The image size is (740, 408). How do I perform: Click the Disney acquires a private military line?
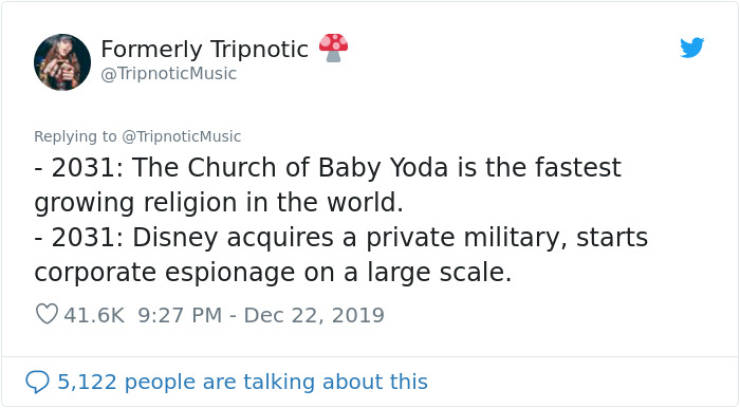pyautogui.click(x=341, y=238)
